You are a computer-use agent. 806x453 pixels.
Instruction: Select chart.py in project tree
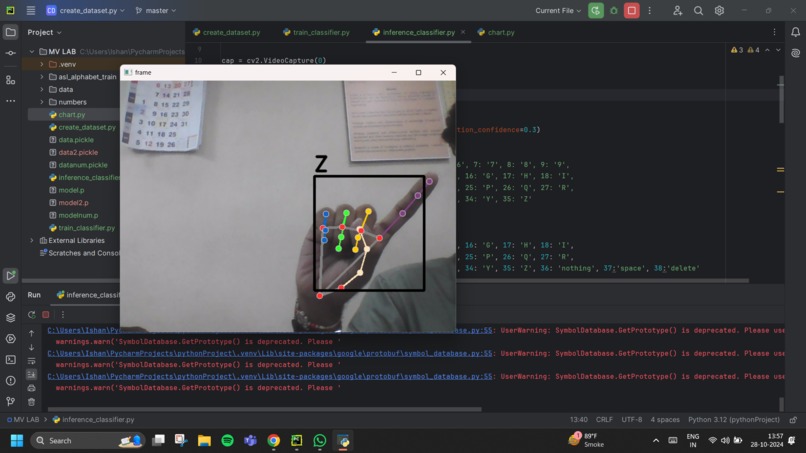tap(71, 115)
